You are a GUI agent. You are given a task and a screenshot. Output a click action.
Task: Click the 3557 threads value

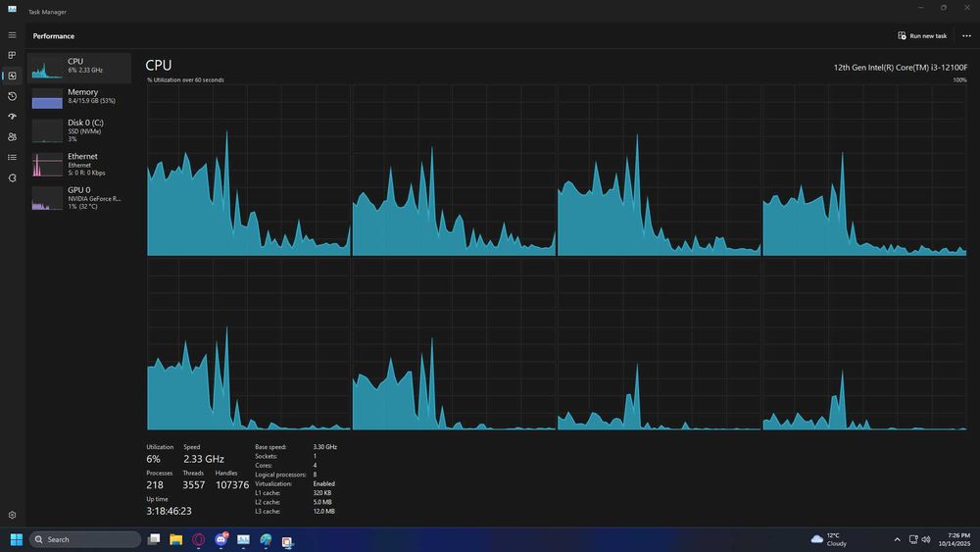194,485
